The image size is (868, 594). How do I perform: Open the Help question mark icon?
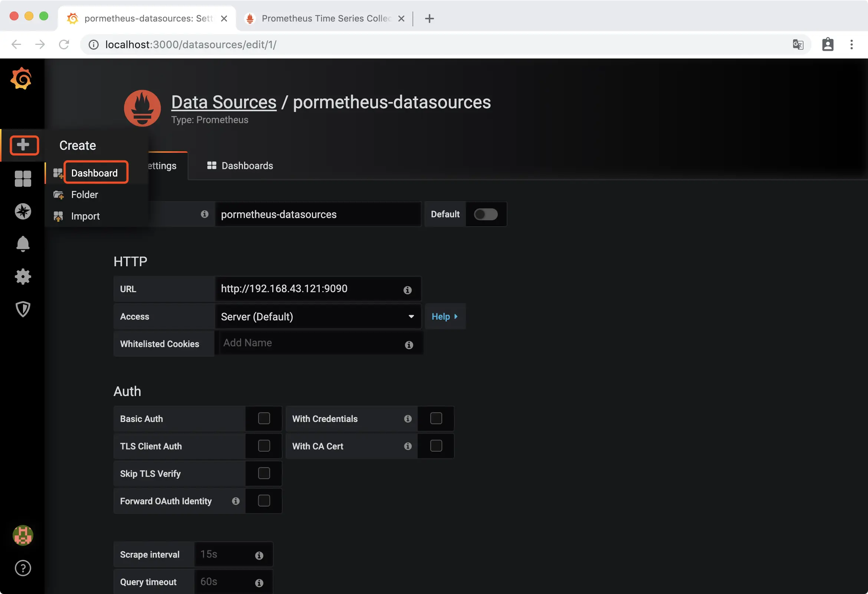[x=23, y=568]
